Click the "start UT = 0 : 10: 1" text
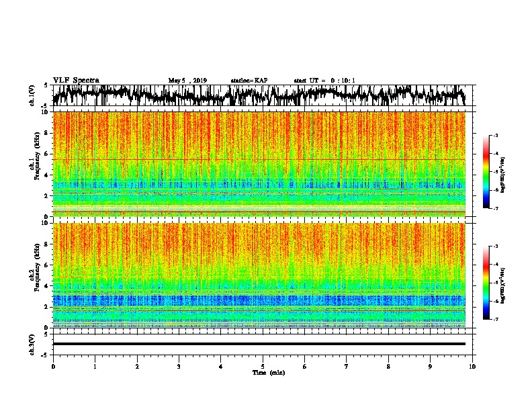This screenshot has width=532, height=411. pyautogui.click(x=324, y=81)
